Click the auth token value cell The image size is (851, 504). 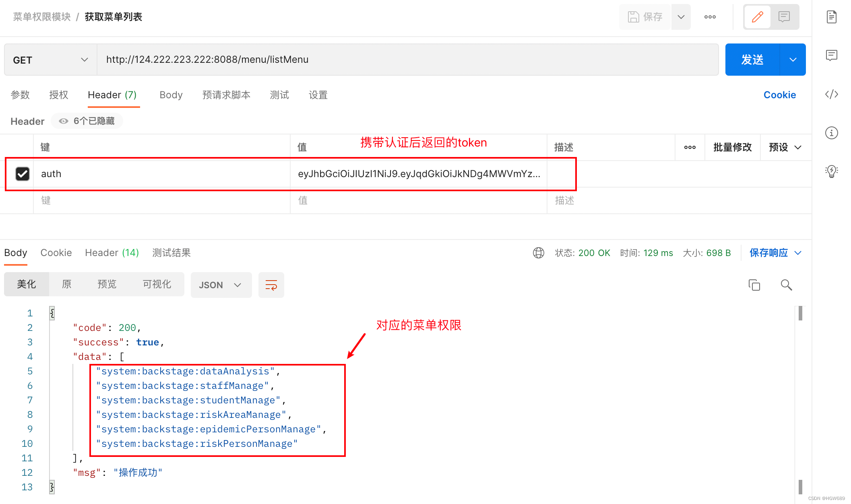419,174
